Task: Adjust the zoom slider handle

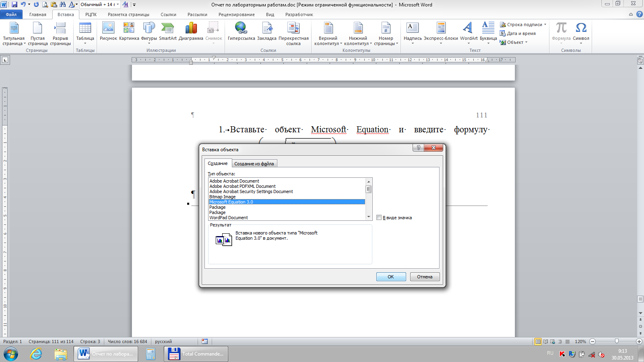Action: pyautogui.click(x=617, y=341)
